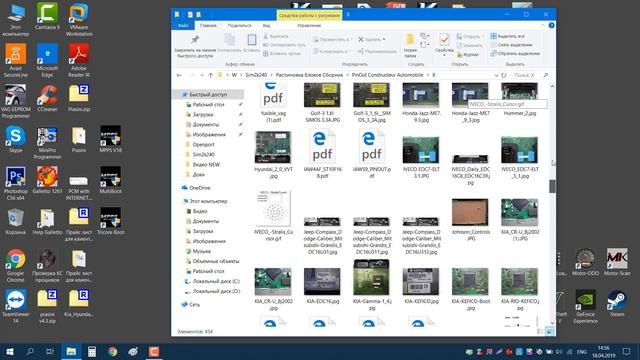Open VAG EEPROM Programmer icon
This screenshot has width=640, height=360.
[16, 102]
